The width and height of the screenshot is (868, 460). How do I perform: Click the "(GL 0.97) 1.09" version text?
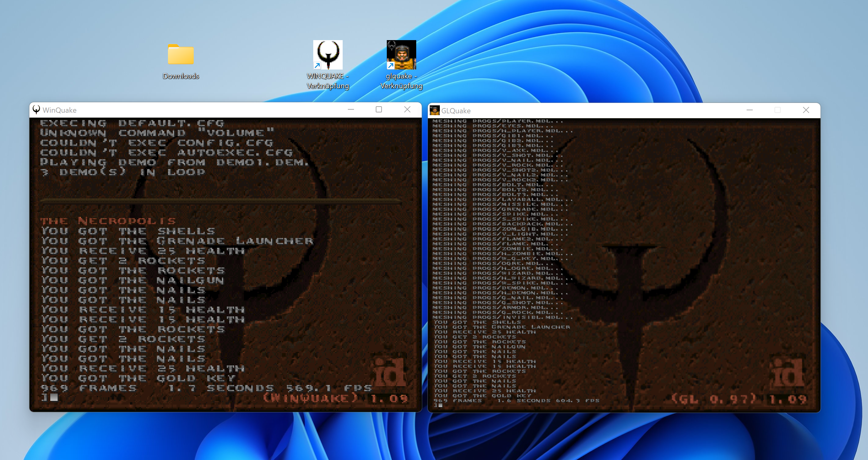click(739, 399)
